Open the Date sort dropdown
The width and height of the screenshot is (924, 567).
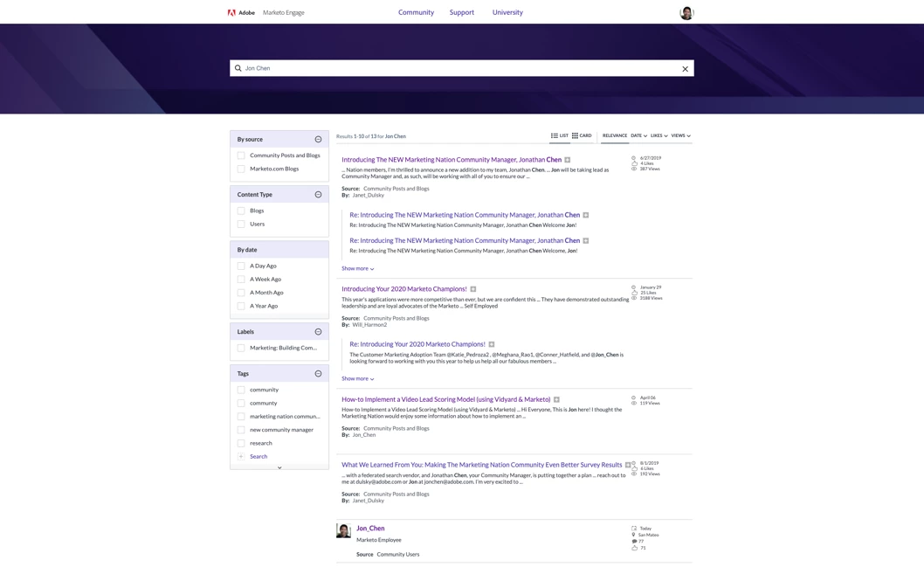pyautogui.click(x=638, y=135)
